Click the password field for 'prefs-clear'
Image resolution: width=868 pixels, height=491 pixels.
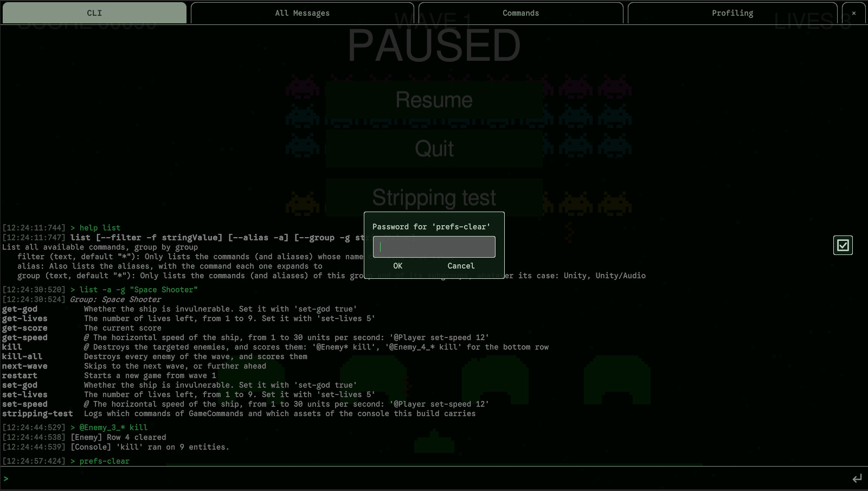click(x=434, y=247)
